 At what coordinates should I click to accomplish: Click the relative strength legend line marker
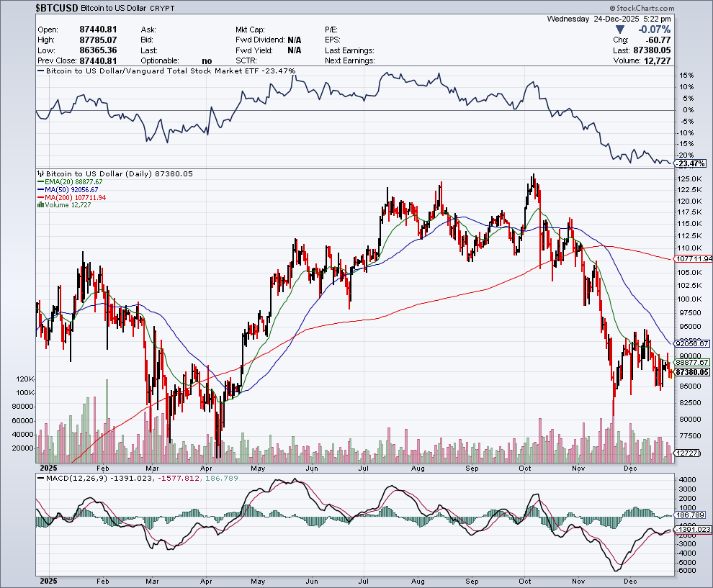coord(40,71)
